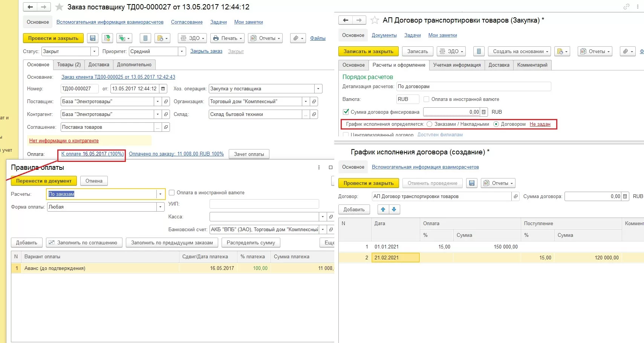Screen dimensions: 644x343
Task: Open the Хоз. операция dropdown list
Action: click(x=318, y=89)
